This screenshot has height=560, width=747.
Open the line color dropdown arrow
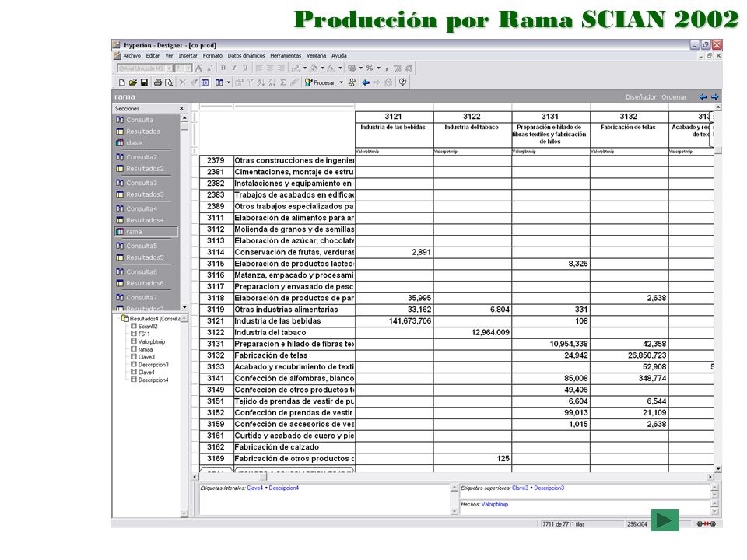coord(305,68)
